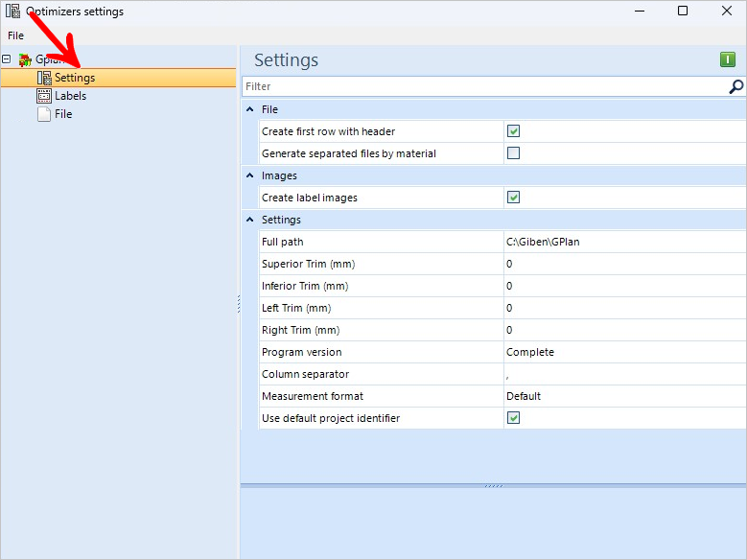Collapse the GPlan tree root node
747x560 pixels.
click(7, 59)
